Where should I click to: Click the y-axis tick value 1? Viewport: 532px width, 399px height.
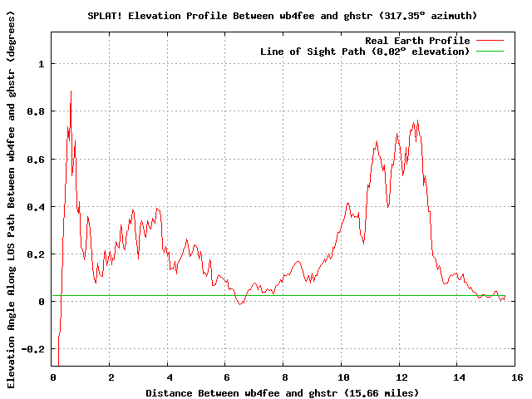(42, 64)
